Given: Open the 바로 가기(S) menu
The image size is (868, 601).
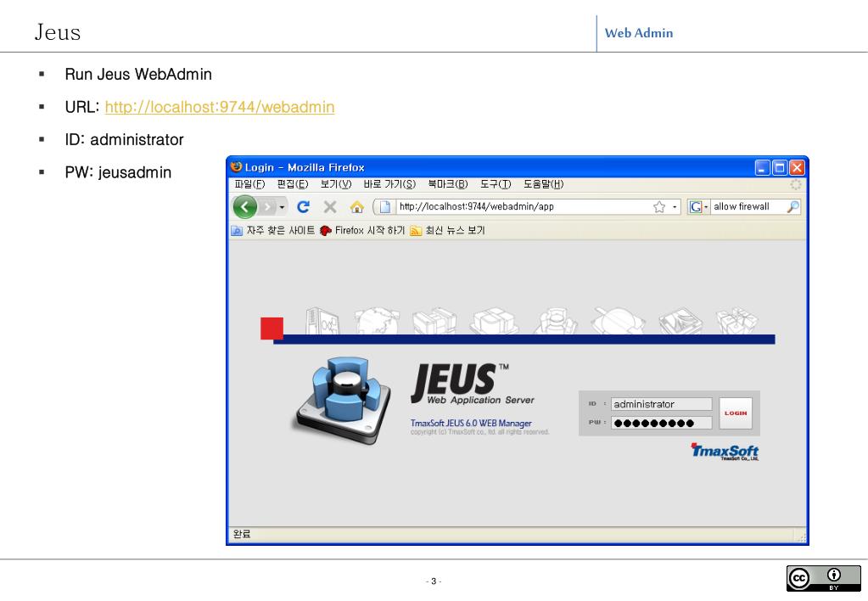Looking at the screenshot, I should (x=389, y=184).
